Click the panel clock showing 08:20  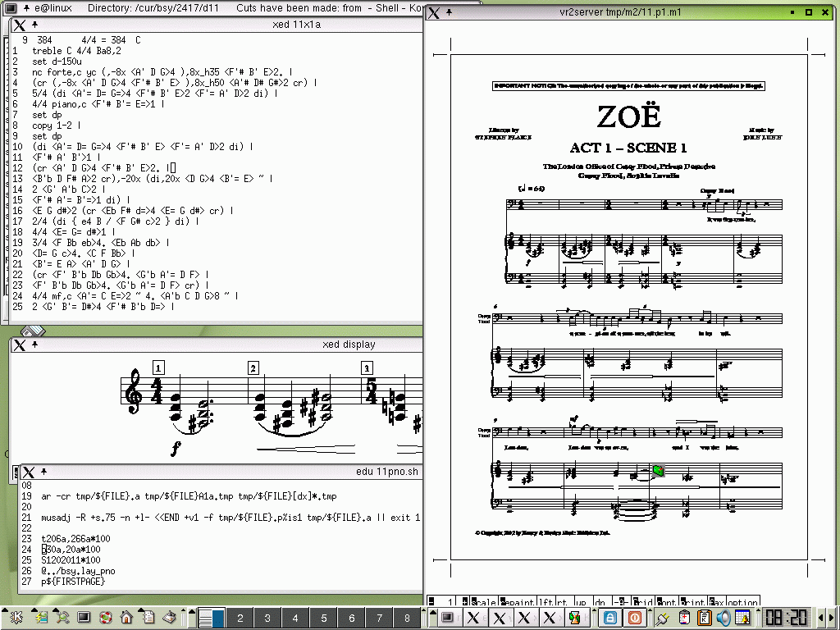pyautogui.click(x=786, y=618)
